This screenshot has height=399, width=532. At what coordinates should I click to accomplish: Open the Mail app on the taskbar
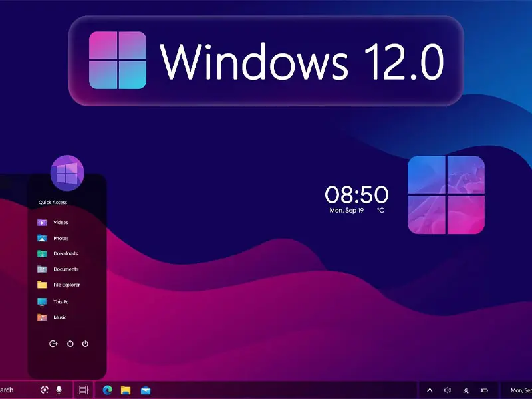[x=146, y=390]
